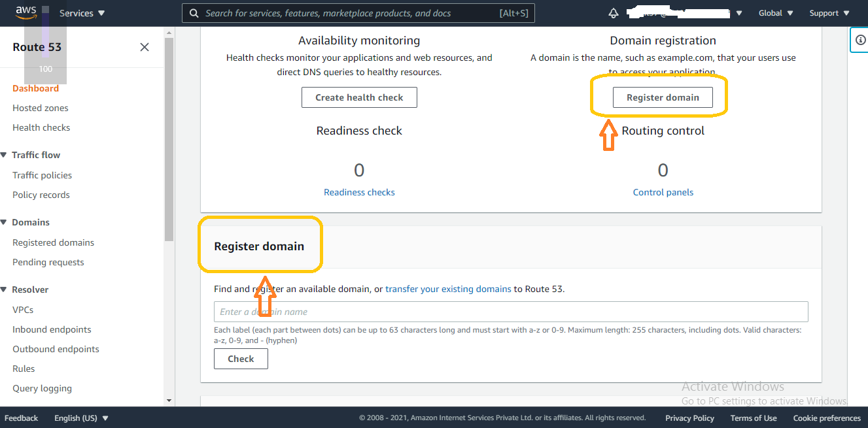Screen dimensions: 868x428
Task: Click the domain name input field
Action: click(510, 312)
